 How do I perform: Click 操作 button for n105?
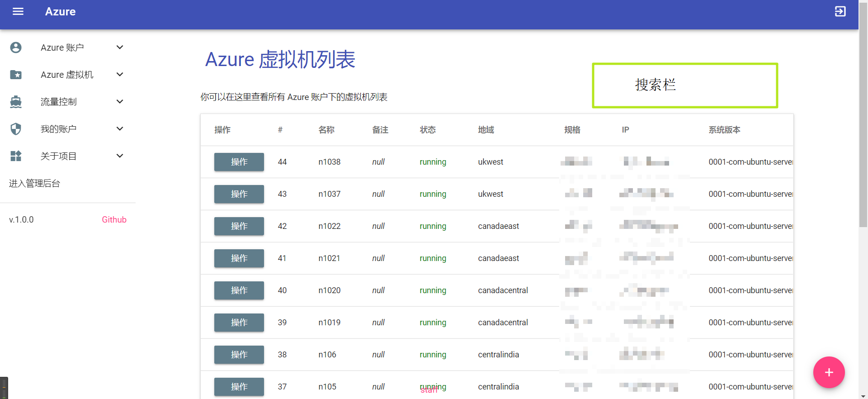pyautogui.click(x=239, y=387)
